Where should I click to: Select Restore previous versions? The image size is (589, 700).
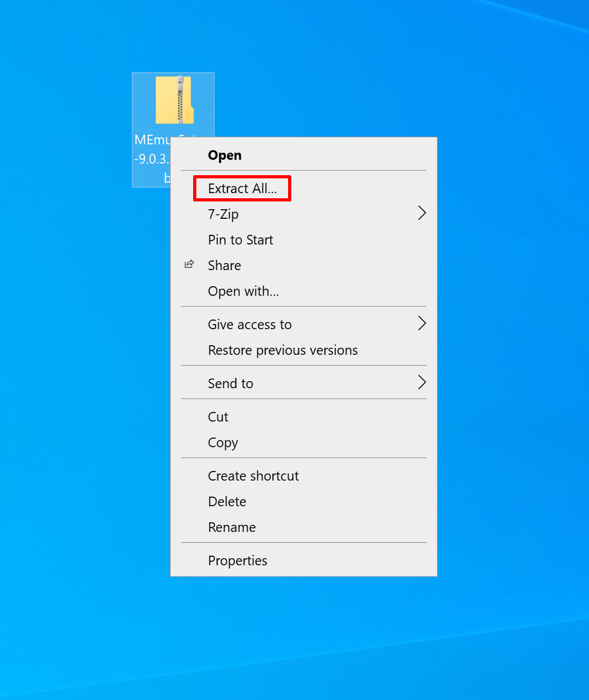(x=283, y=350)
